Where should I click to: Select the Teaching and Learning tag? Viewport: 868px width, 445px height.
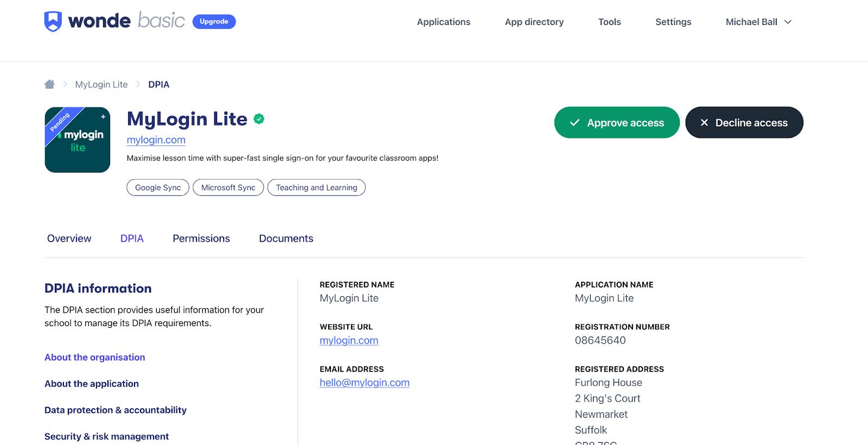[x=316, y=188]
